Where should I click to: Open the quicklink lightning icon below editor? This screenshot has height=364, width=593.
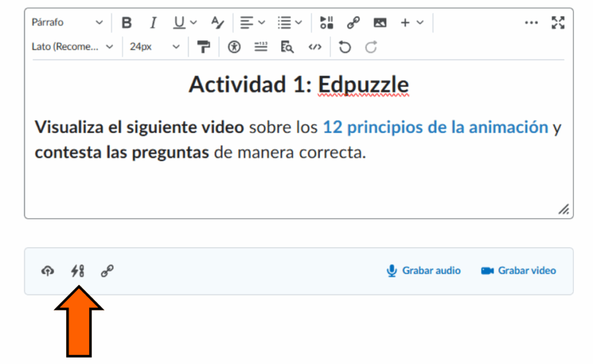[77, 270]
